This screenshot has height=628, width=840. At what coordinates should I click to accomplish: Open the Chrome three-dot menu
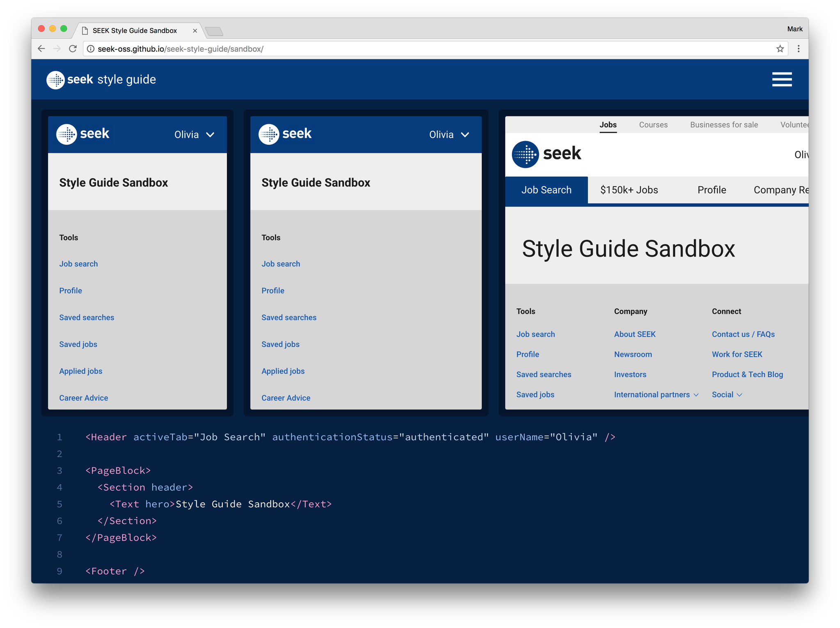point(798,49)
